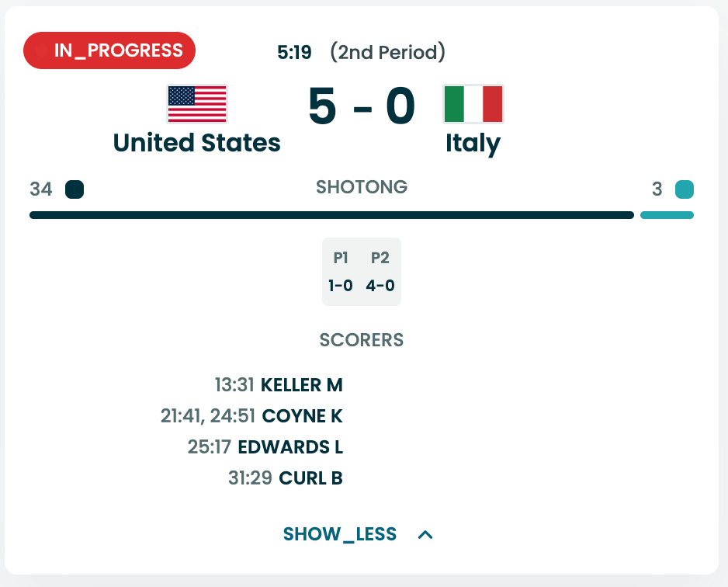Screen dimensions: 728x587
Task: Select the P1 period score column
Action: [341, 272]
